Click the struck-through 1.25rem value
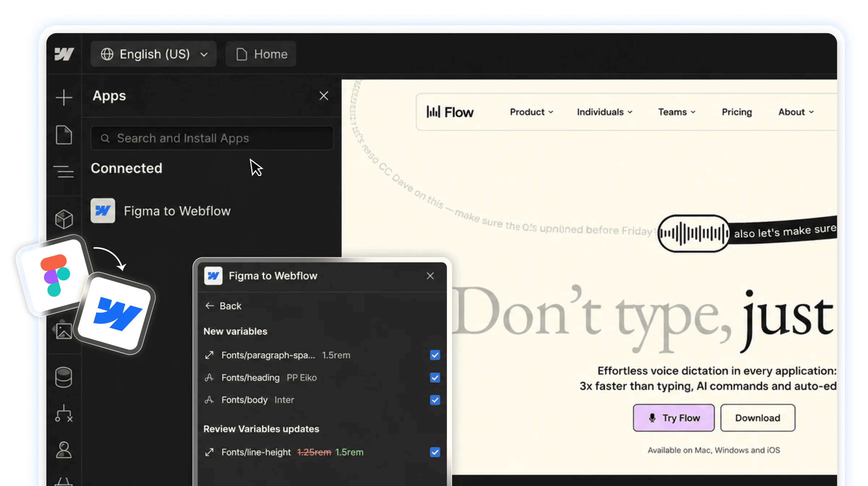 314,452
